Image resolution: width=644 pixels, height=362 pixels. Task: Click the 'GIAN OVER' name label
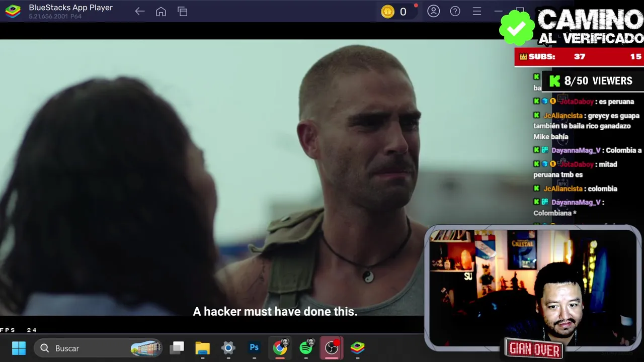(x=534, y=348)
